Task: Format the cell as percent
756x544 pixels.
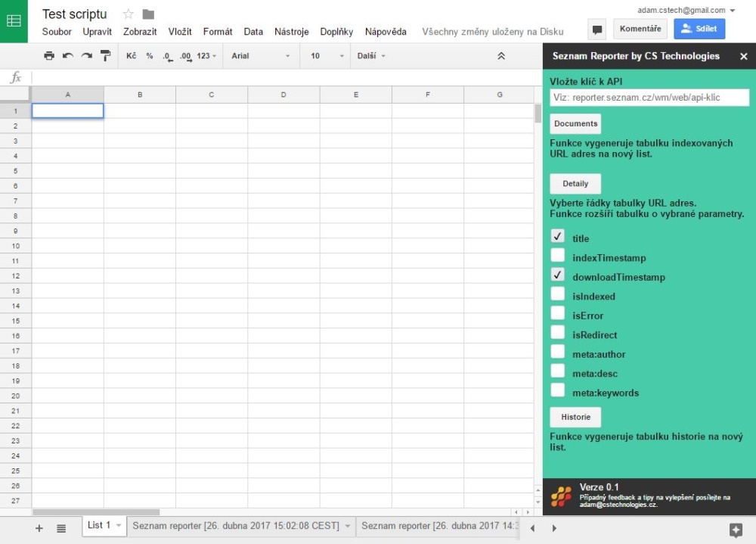Action: 150,56
